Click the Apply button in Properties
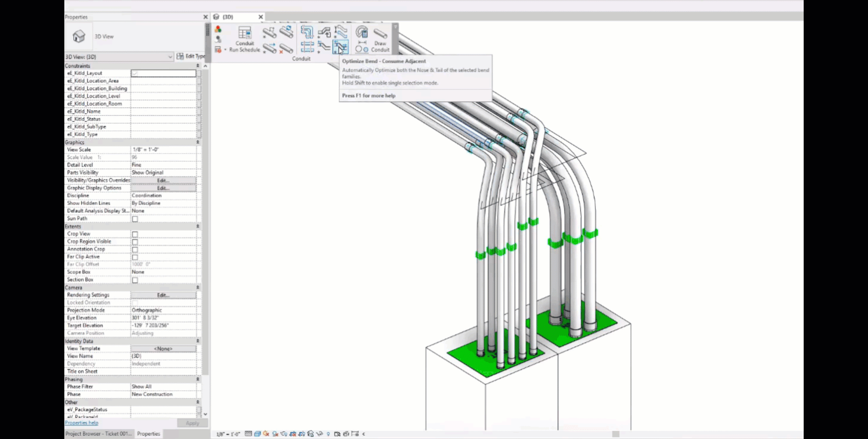The width and height of the screenshot is (868, 439). 193,423
